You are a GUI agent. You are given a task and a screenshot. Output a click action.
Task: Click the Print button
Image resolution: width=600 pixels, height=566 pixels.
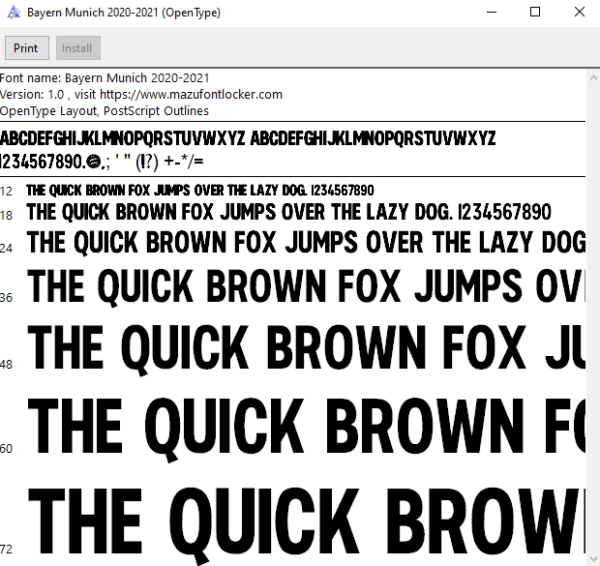point(27,48)
